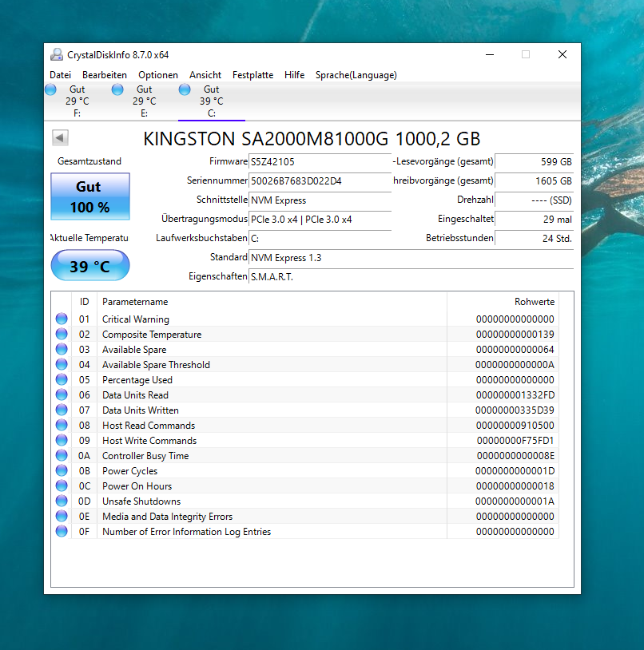Click the Drehzahl value ---- (SSD)
The image size is (644, 650).
(534, 200)
